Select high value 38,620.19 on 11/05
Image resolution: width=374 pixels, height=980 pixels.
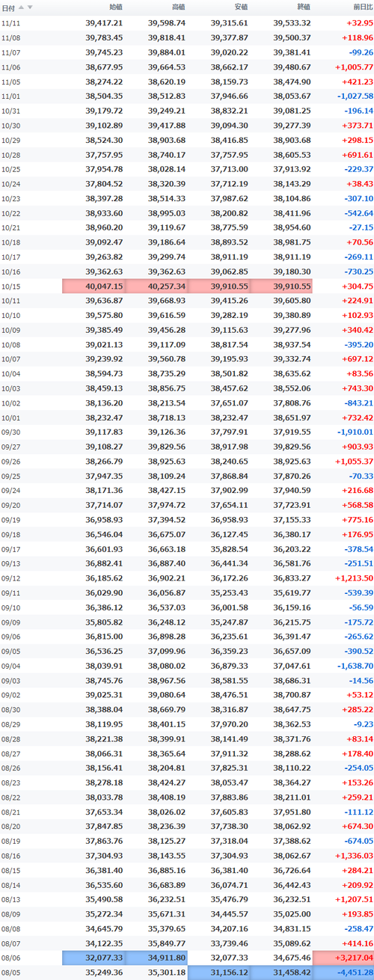click(167, 82)
